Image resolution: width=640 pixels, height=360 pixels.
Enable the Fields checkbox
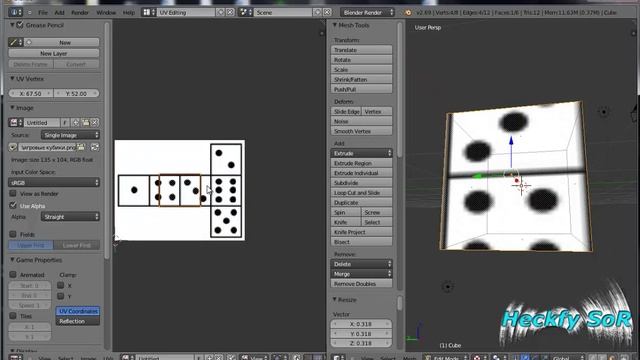click(13, 234)
